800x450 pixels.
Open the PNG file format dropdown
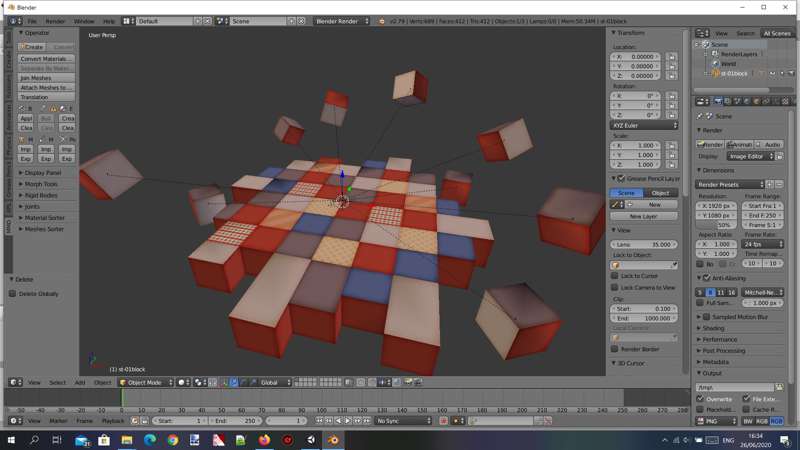tap(716, 421)
